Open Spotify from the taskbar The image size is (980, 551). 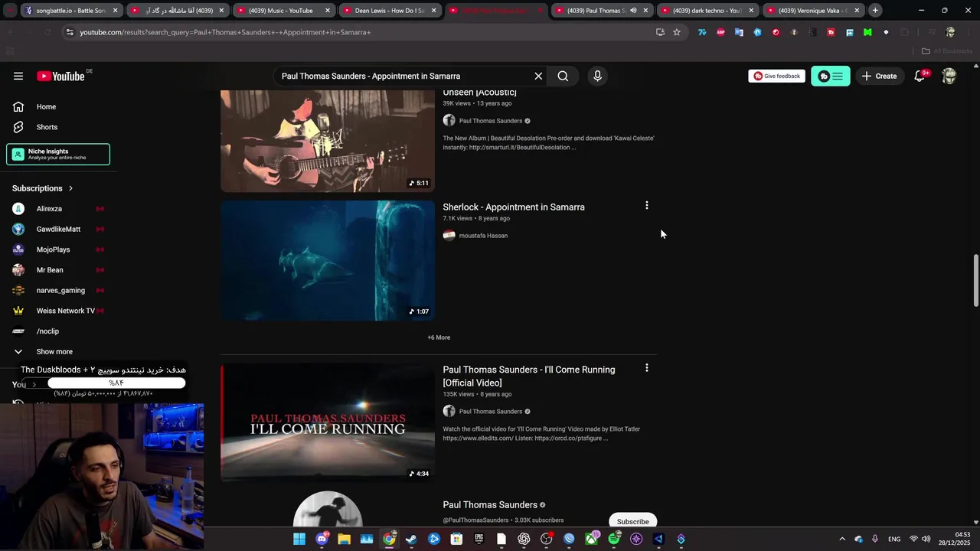pyautogui.click(x=614, y=539)
